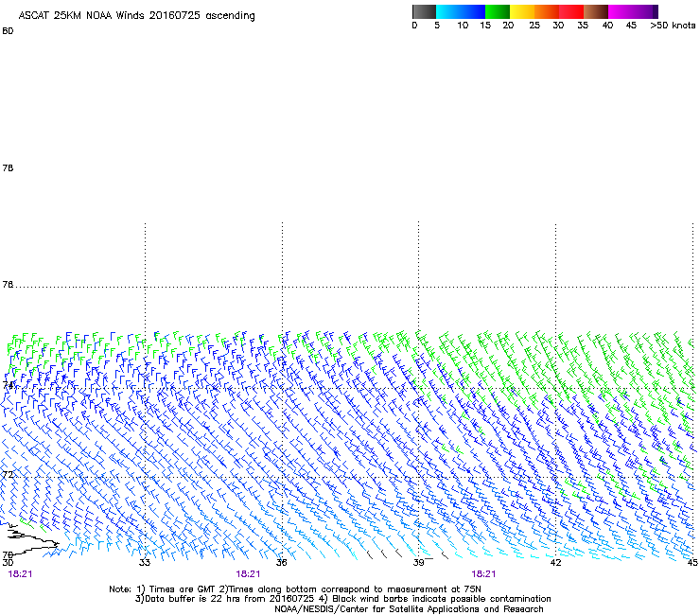Click the 18:21 time between longitudes 39 and 42

[x=483, y=574]
